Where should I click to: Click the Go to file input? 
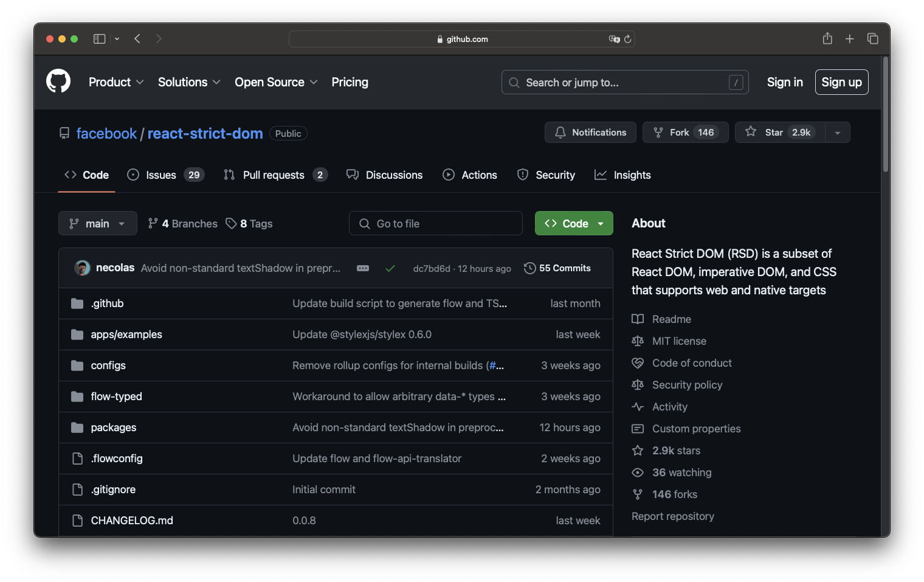436,223
